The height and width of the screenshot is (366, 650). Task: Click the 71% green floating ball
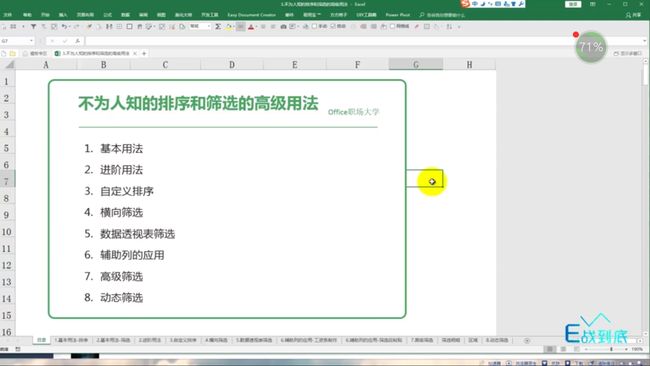pyautogui.click(x=591, y=47)
